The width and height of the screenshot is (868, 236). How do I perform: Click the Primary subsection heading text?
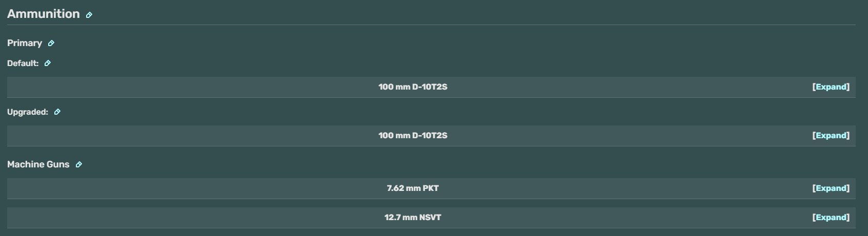click(25, 43)
